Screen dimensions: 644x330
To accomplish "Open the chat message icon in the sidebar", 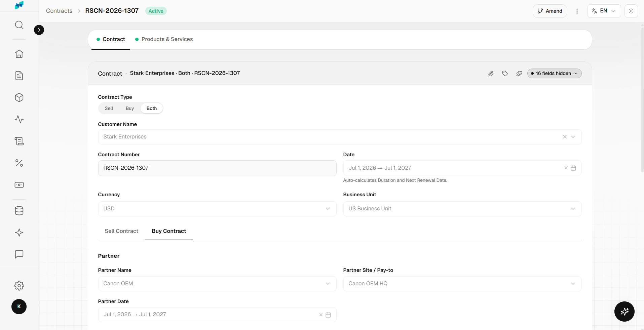I will (19, 254).
